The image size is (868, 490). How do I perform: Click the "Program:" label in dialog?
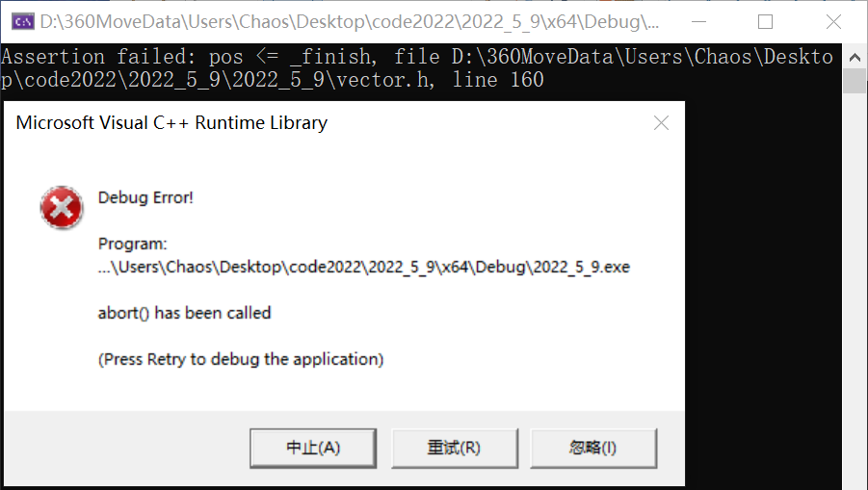132,244
